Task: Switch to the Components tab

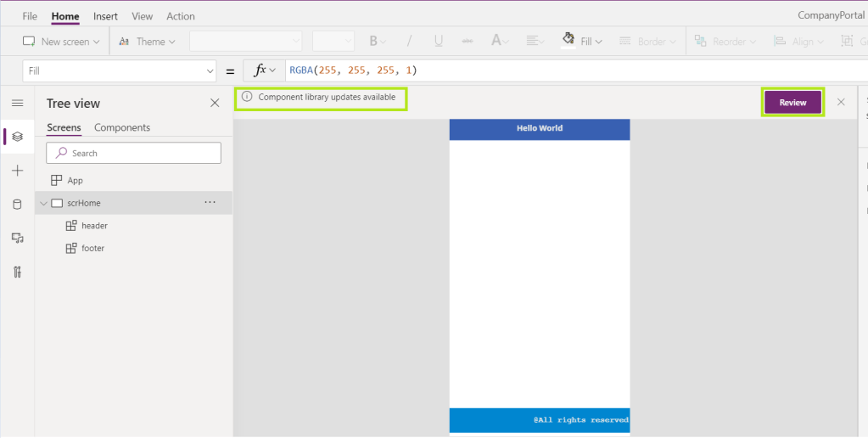Action: [x=122, y=127]
